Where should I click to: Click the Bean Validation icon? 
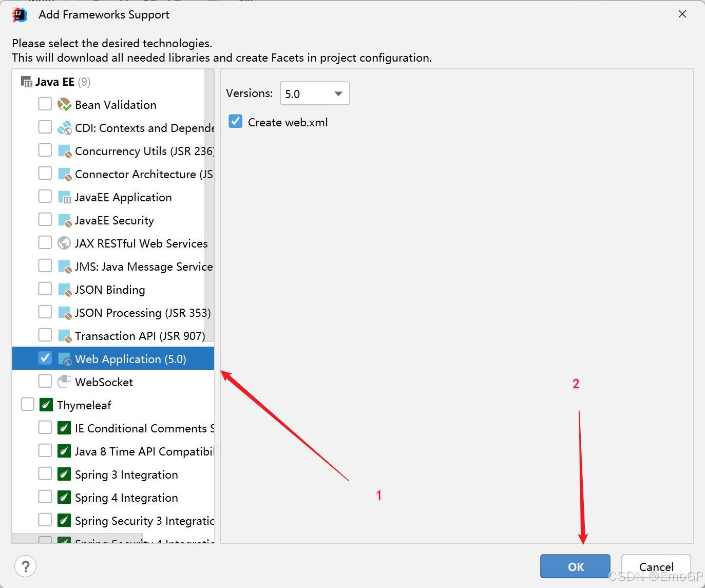pyautogui.click(x=64, y=105)
